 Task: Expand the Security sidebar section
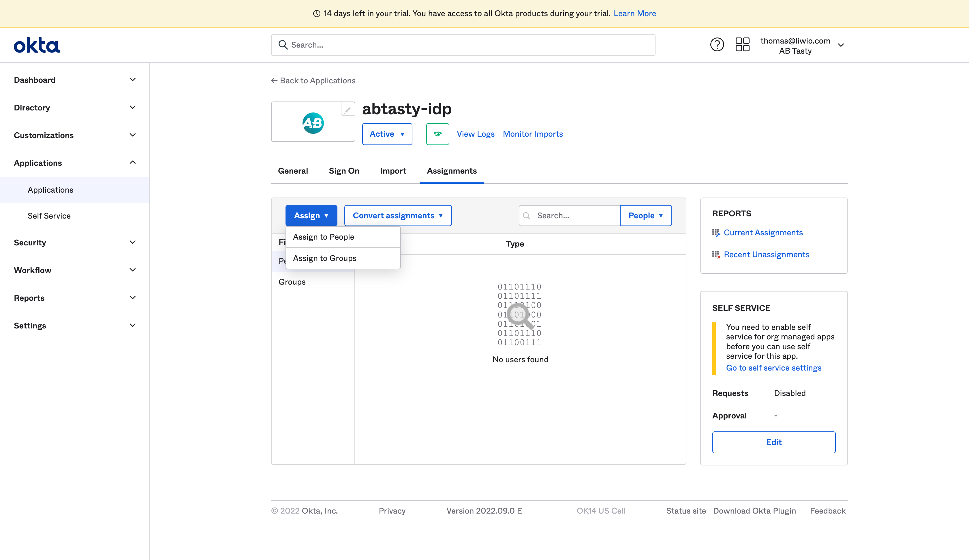point(75,243)
